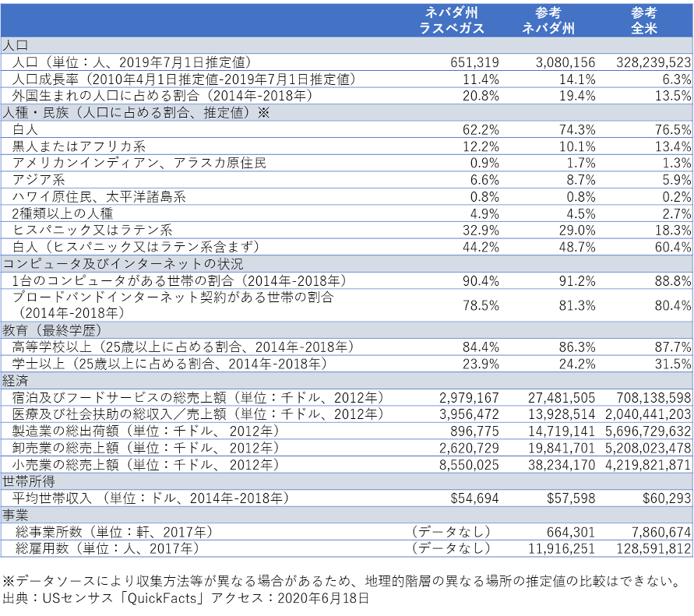
Task: Click 総雇用数 row label
Action: click(x=107, y=548)
